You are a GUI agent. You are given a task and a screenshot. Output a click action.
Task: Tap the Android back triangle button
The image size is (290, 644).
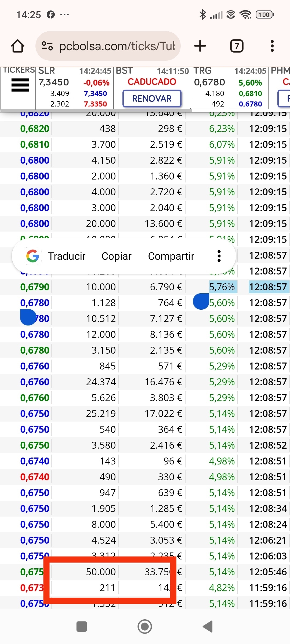(208, 627)
